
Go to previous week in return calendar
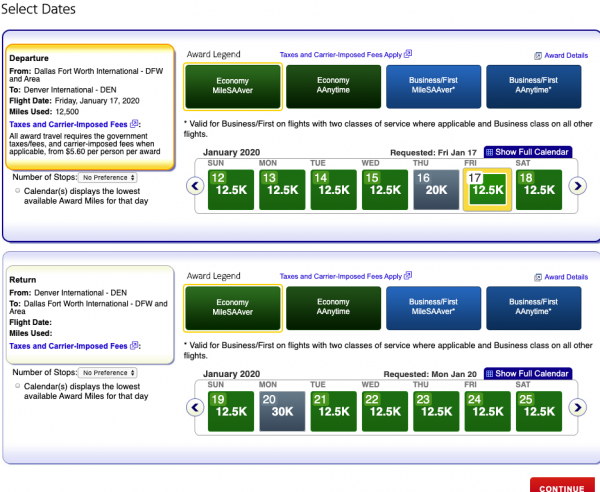pos(196,408)
